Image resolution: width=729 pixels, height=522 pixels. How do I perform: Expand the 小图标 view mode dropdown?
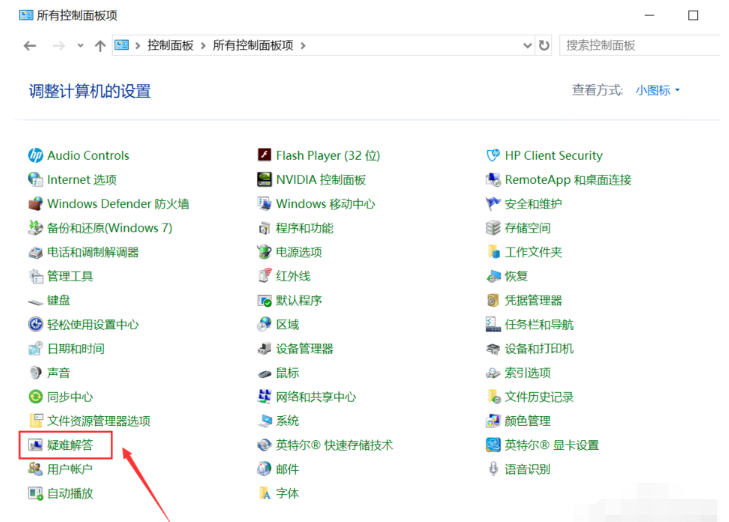(658, 91)
